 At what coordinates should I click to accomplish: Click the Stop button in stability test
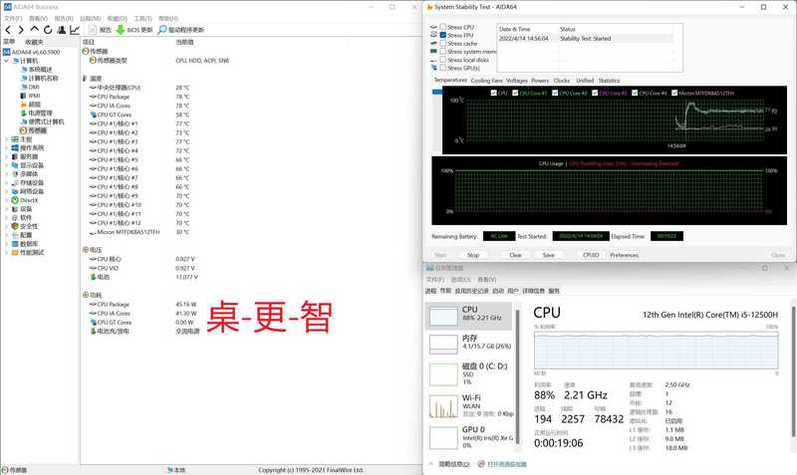(473, 255)
